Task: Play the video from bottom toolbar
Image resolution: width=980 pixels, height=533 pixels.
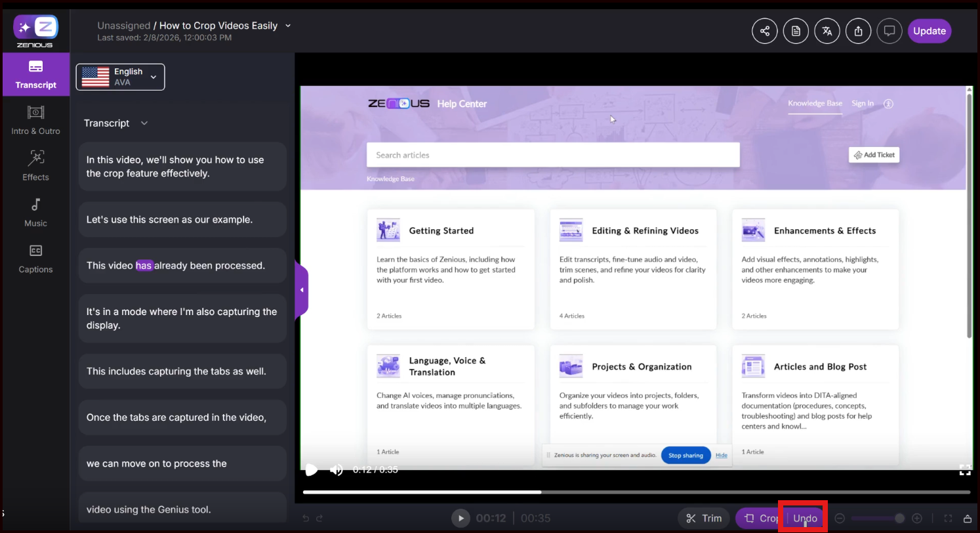Action: [x=460, y=519]
